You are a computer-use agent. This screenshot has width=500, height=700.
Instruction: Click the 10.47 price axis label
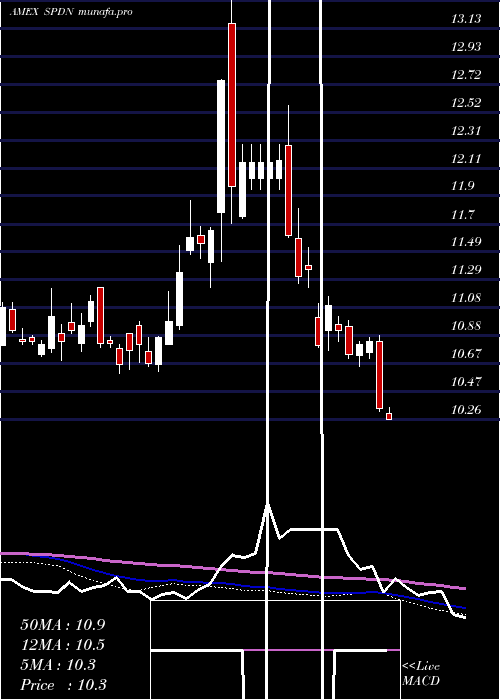[466, 382]
